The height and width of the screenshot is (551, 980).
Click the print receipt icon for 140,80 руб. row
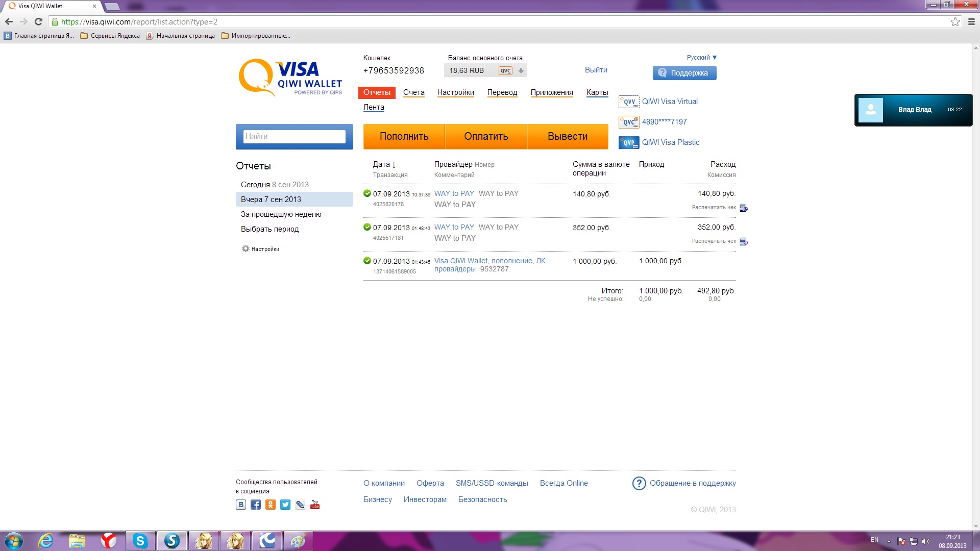(744, 208)
